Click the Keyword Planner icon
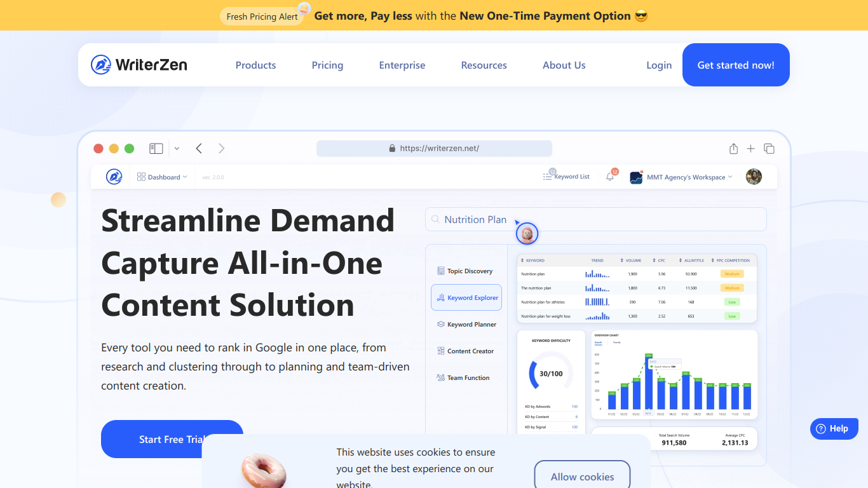Screen dimensions: 868x488 click(x=441, y=324)
